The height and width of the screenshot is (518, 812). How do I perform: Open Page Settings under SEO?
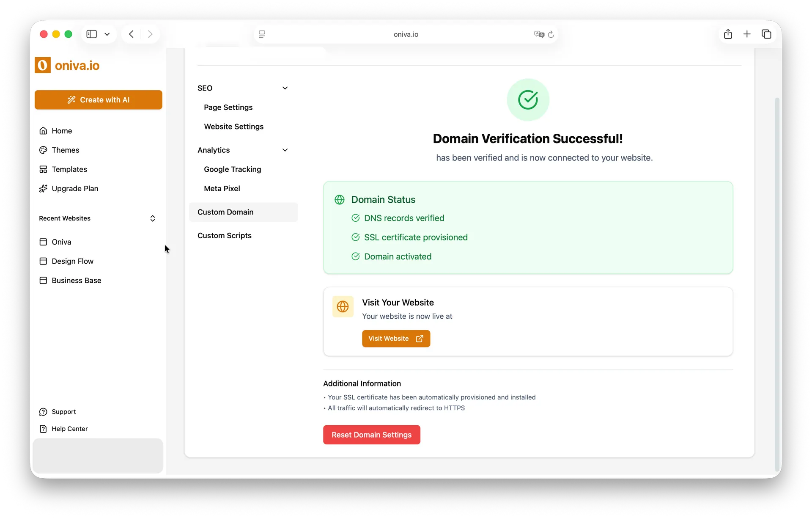tap(228, 107)
